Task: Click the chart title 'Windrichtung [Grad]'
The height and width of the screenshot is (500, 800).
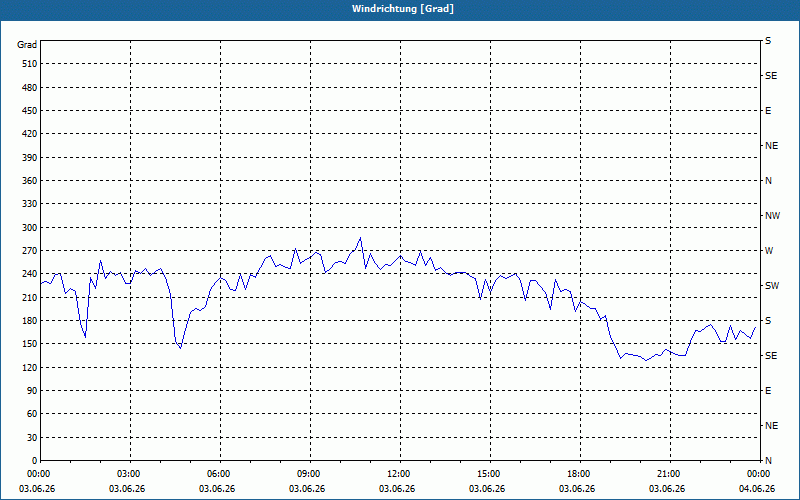Action: point(403,9)
